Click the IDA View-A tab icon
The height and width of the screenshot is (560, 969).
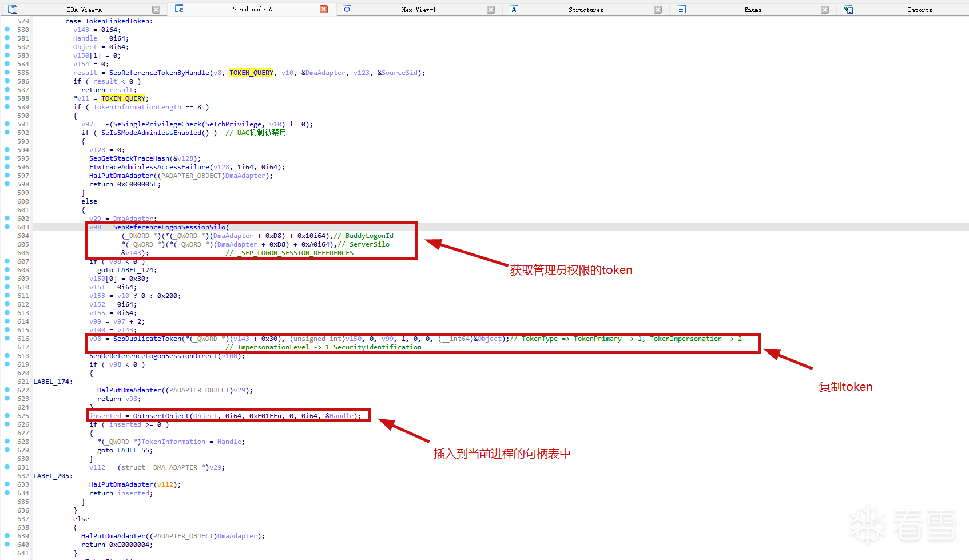click(x=13, y=9)
